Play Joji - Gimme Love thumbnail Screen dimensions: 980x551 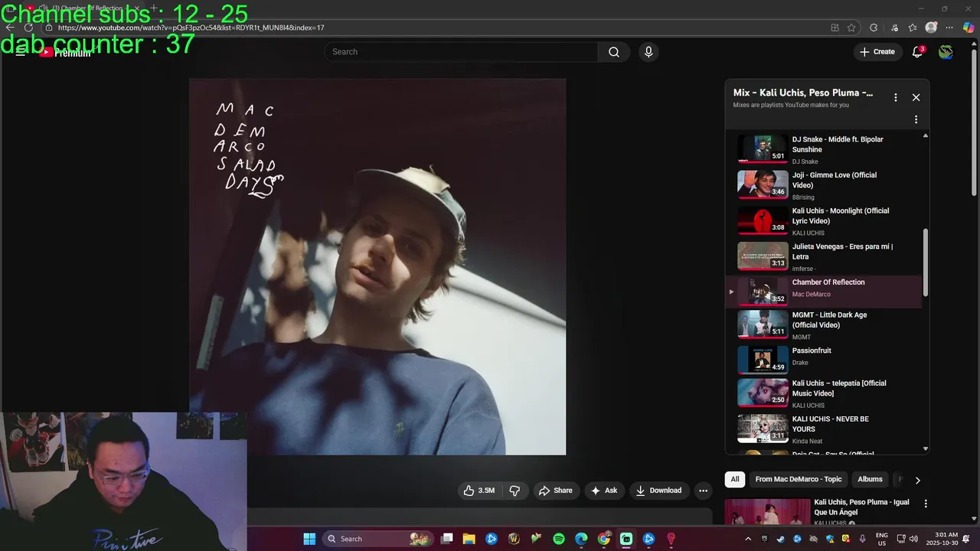(763, 184)
